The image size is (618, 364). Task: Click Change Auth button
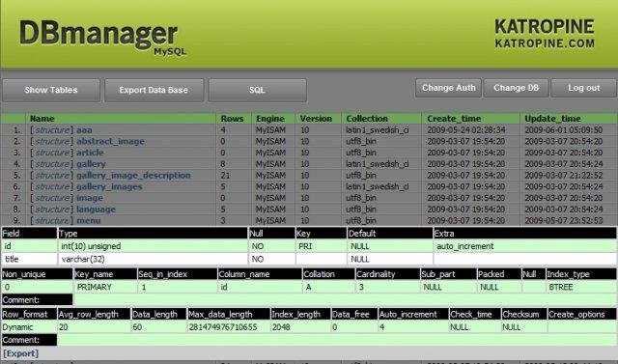[448, 88]
